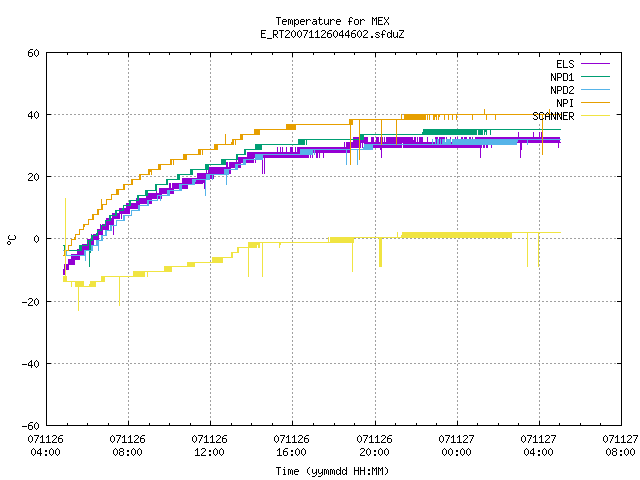Click the x-axis tick label 071126 12:00
Image resolution: width=640 pixels, height=480 pixels.
pos(210,446)
